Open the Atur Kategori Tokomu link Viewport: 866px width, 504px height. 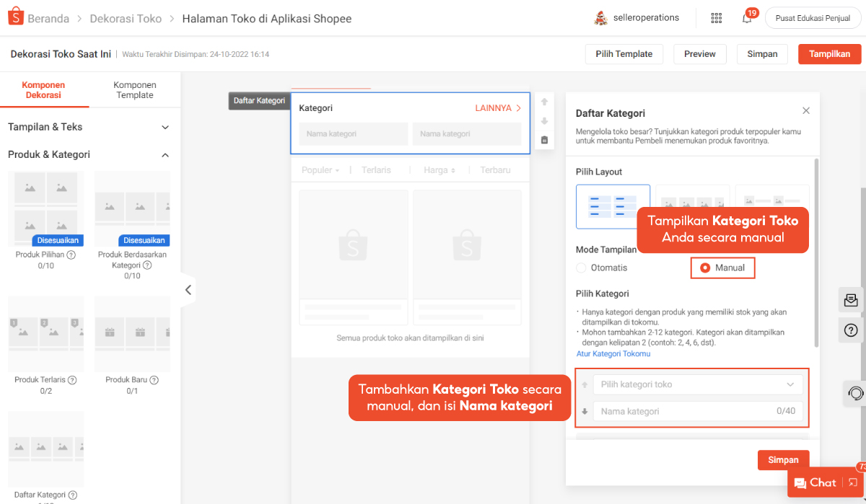pyautogui.click(x=613, y=354)
